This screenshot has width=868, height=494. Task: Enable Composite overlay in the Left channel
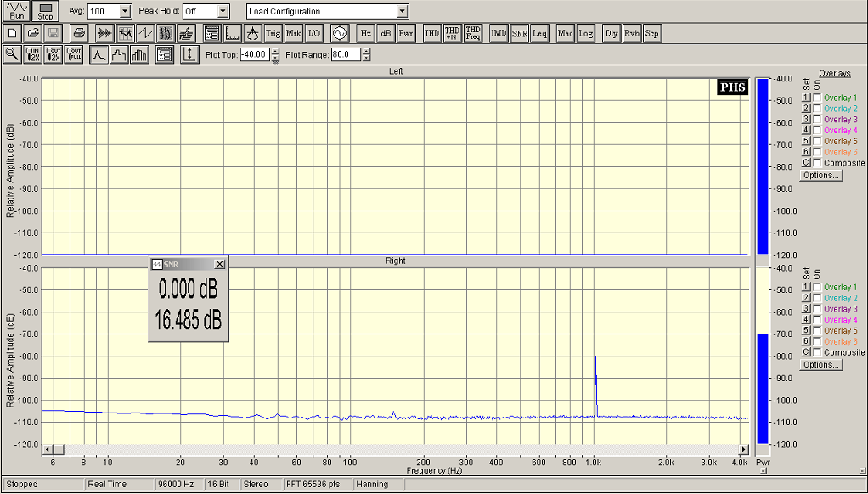[x=817, y=163]
